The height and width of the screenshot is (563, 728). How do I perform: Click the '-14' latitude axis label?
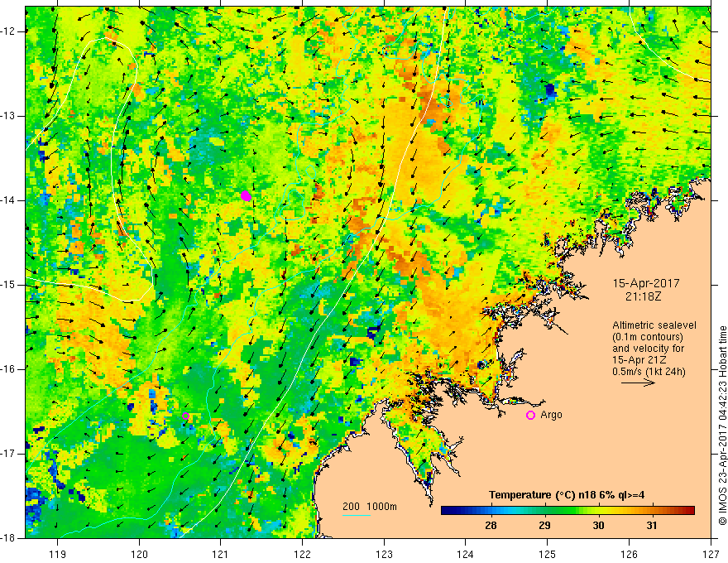tap(9, 200)
